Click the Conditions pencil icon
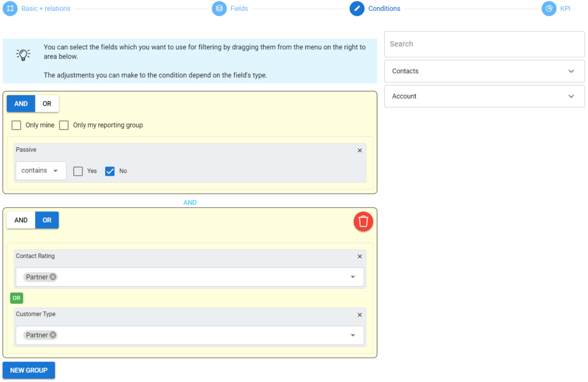588x382 pixels. click(x=357, y=8)
